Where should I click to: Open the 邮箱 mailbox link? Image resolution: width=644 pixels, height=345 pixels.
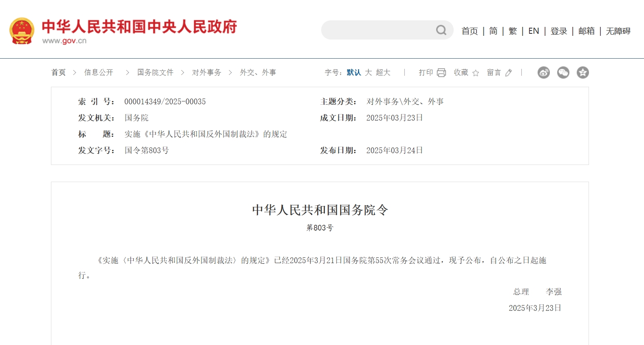587,31
